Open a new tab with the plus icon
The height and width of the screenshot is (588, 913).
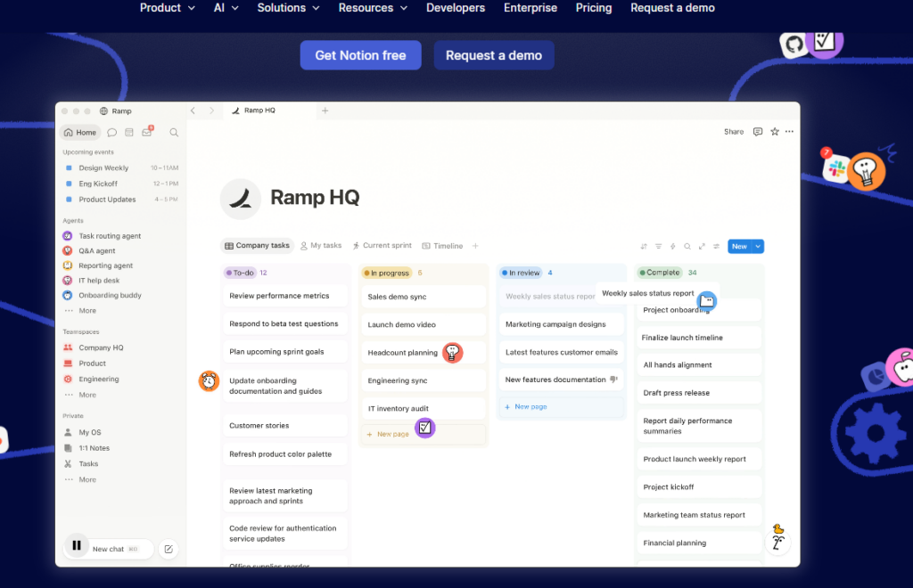pyautogui.click(x=325, y=110)
